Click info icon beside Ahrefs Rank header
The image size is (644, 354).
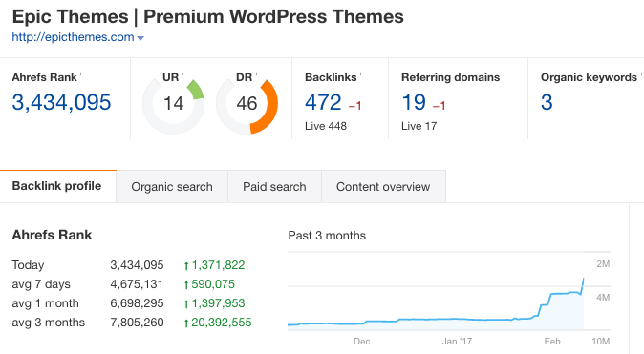pos(80,74)
